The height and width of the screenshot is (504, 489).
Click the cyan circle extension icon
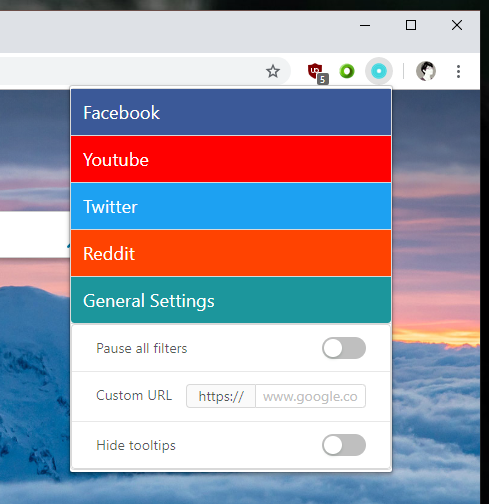379,71
